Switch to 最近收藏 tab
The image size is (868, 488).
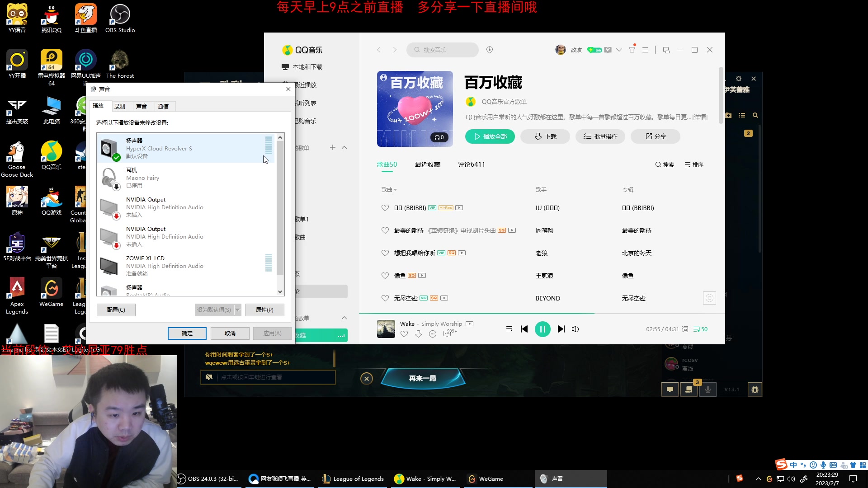[x=428, y=164]
